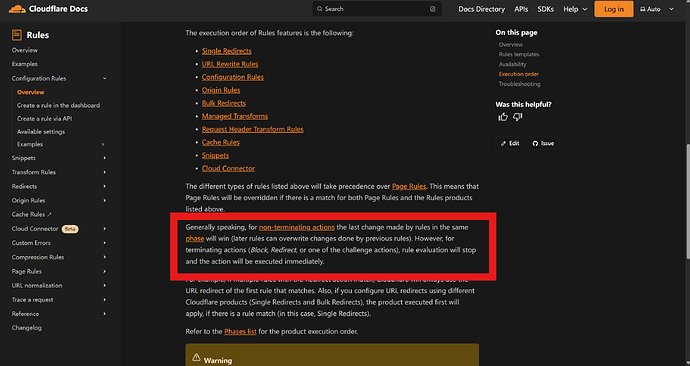Follow the Managed Transforms link
This screenshot has height=366, width=690.
point(235,116)
